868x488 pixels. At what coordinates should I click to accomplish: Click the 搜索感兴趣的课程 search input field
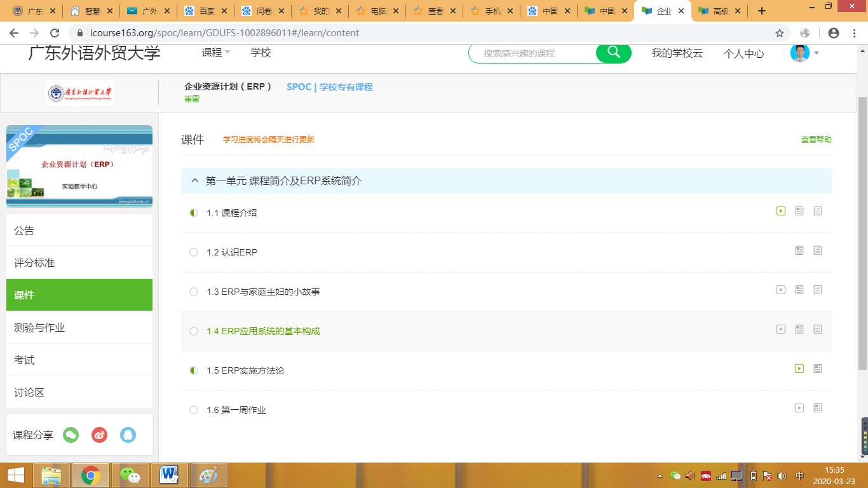click(532, 53)
